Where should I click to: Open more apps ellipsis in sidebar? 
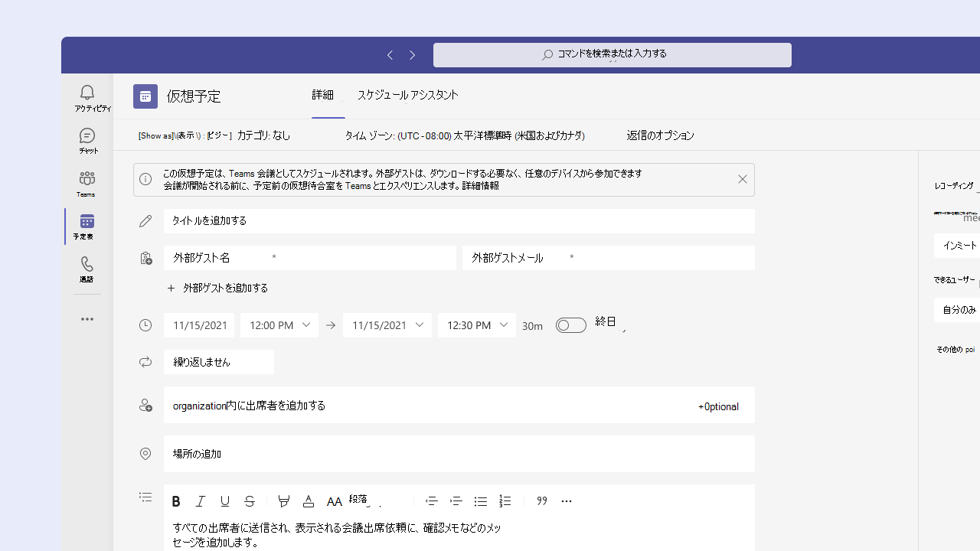coord(87,319)
